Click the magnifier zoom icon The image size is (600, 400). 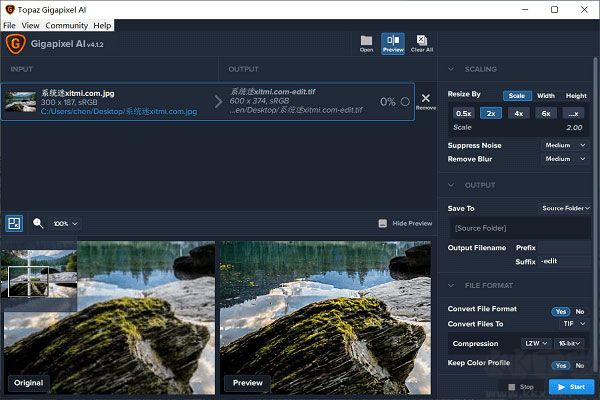(x=38, y=223)
